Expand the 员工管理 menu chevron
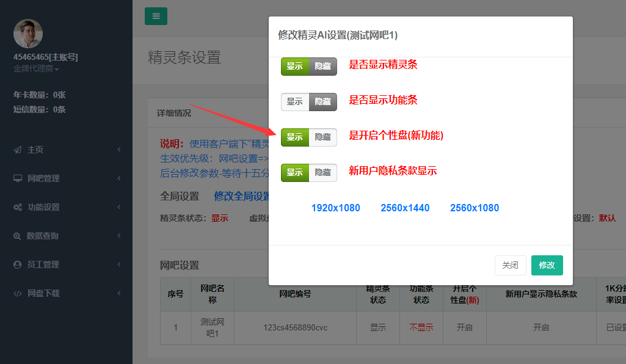Screen dimensions: 626x364 click(119, 264)
